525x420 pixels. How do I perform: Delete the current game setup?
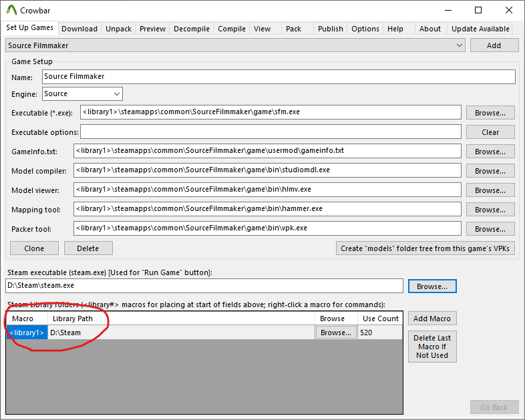[x=88, y=248]
